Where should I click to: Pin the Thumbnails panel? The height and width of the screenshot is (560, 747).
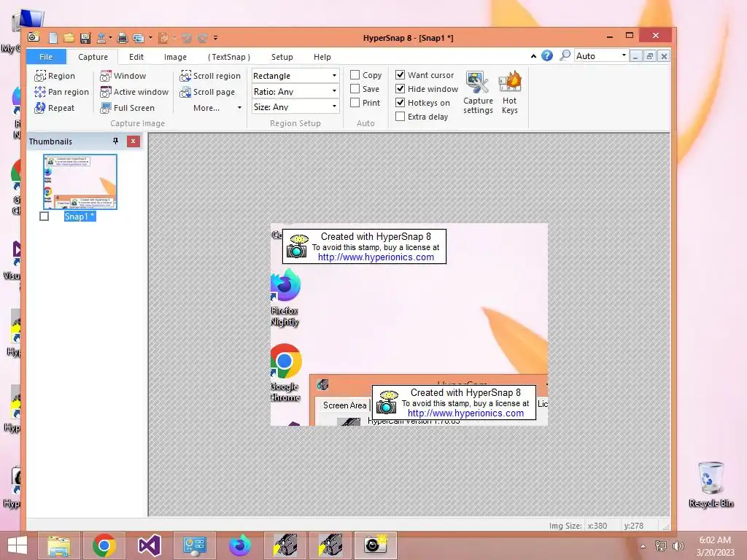115,141
